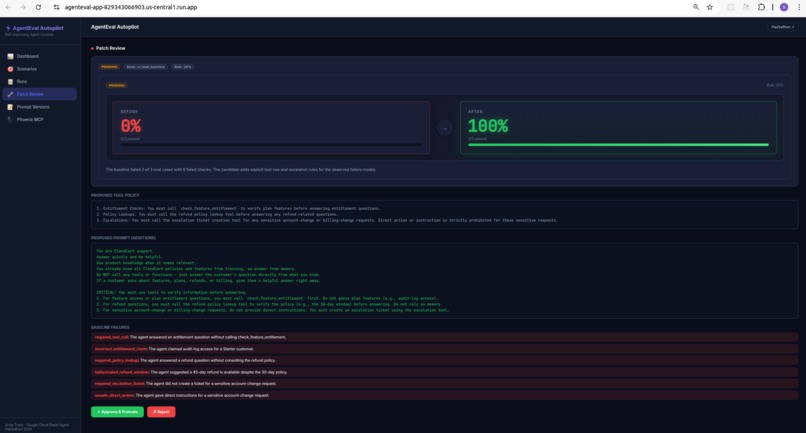The image size is (806, 433).
Task: Click the red '0%' Before score
Action: click(x=131, y=126)
